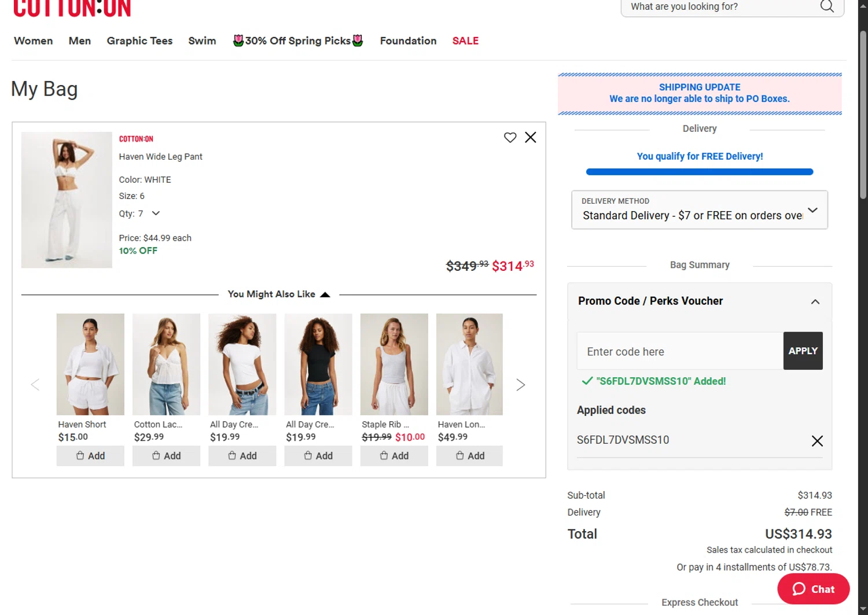This screenshot has height=615, width=868.
Task: Add black All Day Crew tee to bag
Action: pyautogui.click(x=318, y=456)
